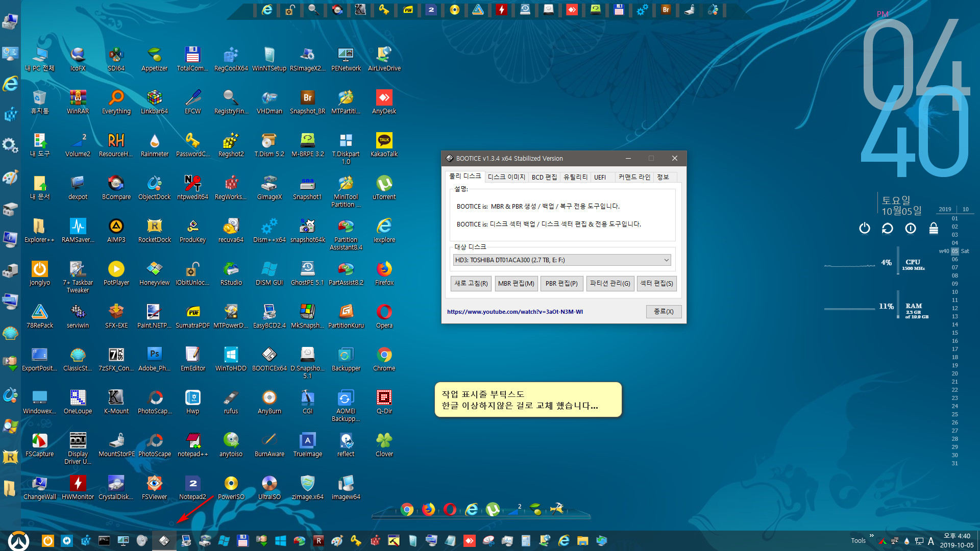
Task: Open the rufus desktop icon
Action: pyautogui.click(x=231, y=402)
